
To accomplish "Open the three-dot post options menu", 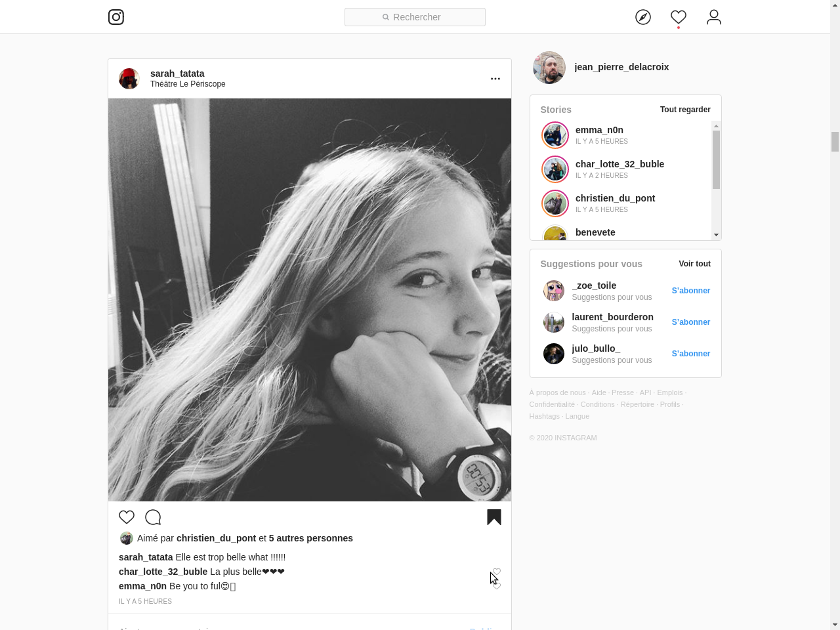I will click(495, 79).
